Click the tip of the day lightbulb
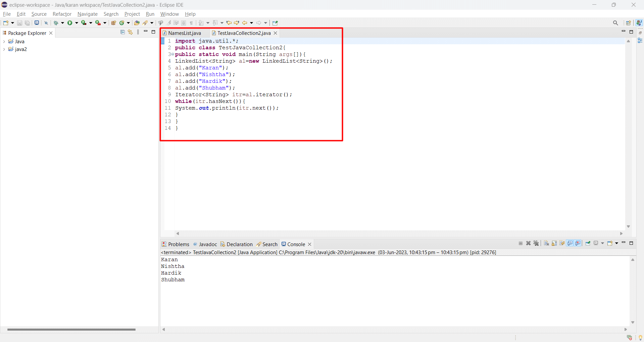Viewport: 644px width, 342px height. pos(640,338)
